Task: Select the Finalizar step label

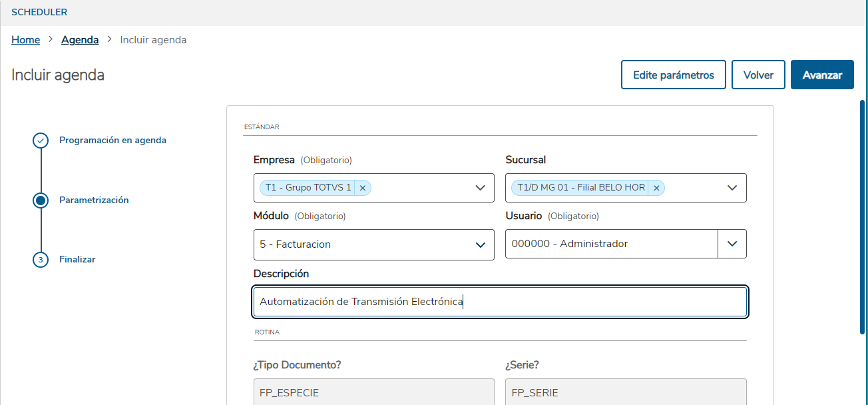Action: coord(77,260)
